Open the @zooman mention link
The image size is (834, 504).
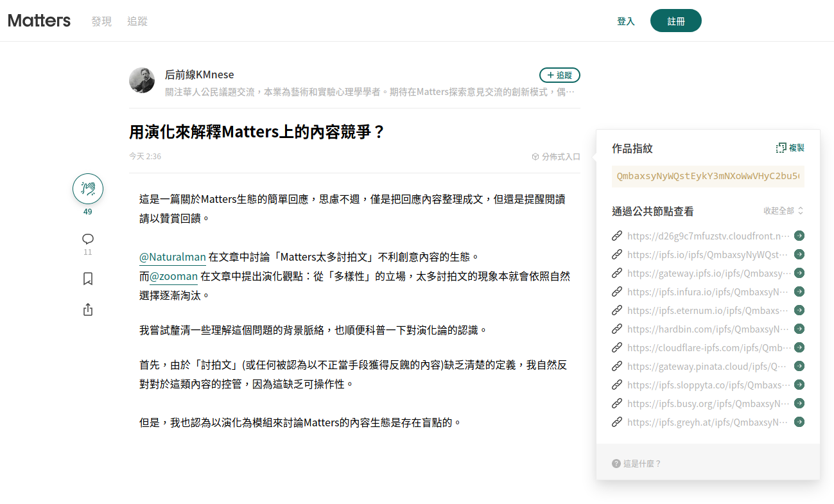pos(173,277)
